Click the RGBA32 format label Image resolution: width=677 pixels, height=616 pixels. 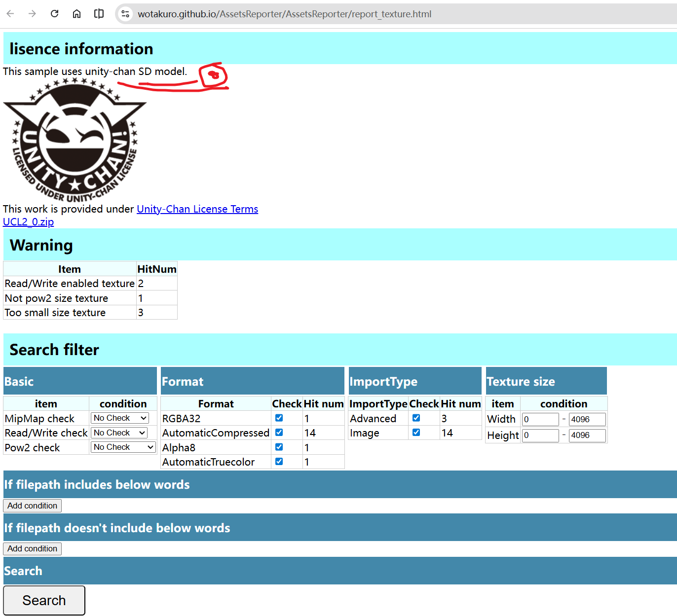coord(182,418)
